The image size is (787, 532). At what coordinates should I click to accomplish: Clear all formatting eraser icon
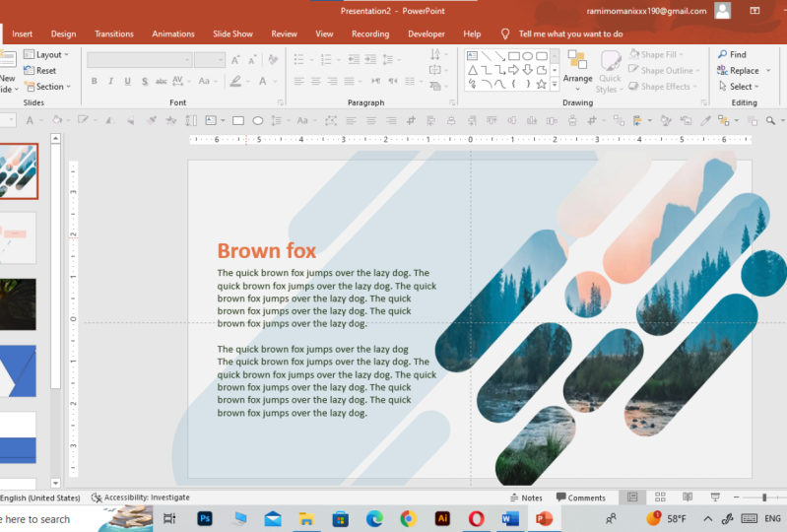[x=274, y=60]
